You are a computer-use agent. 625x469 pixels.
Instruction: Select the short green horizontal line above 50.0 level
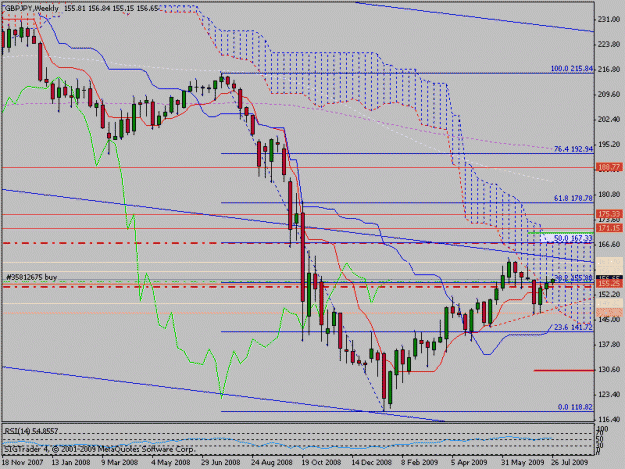(560, 232)
